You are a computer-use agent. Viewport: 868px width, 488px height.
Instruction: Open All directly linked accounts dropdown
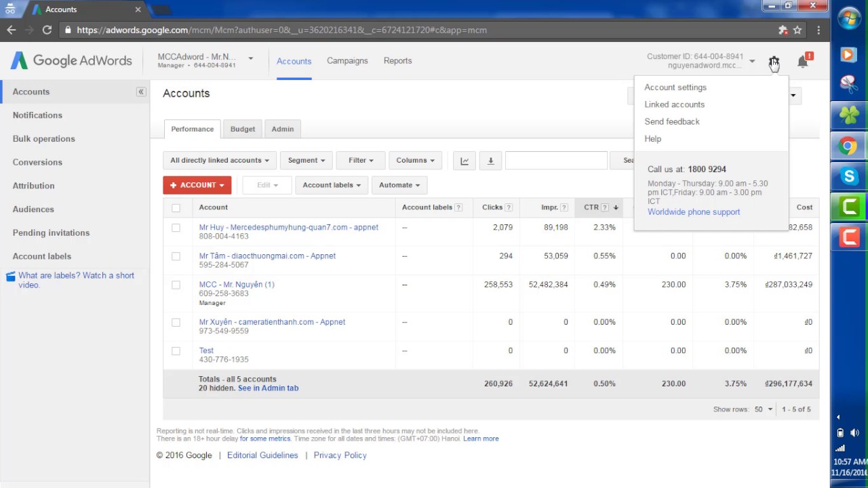(x=219, y=161)
